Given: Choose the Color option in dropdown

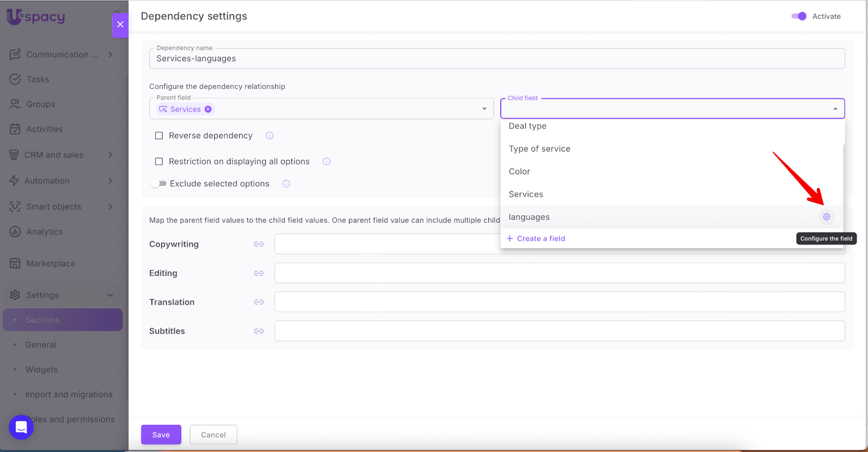Looking at the screenshot, I should [519, 172].
